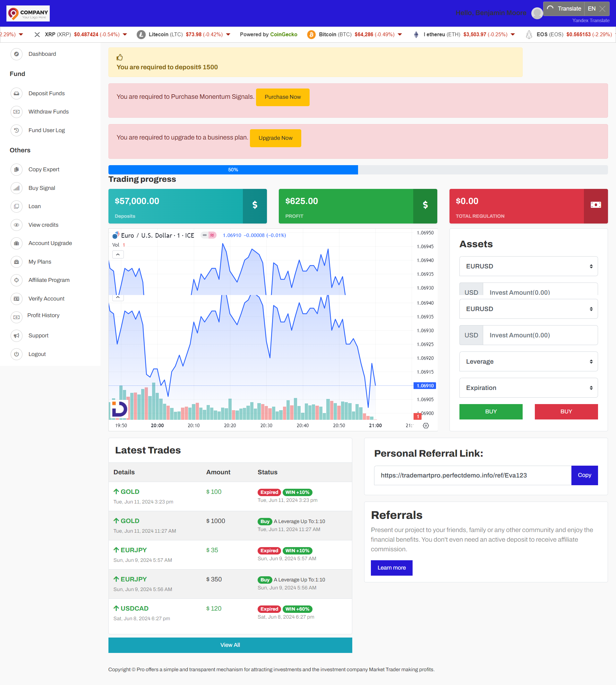Click the Affiliate Program icon in sidebar
Viewport: 616px width, 685px height.
coord(16,280)
